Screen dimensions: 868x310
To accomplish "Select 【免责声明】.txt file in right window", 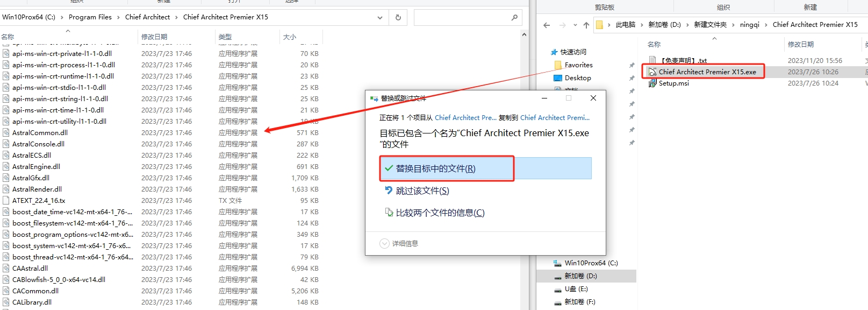I will click(683, 61).
